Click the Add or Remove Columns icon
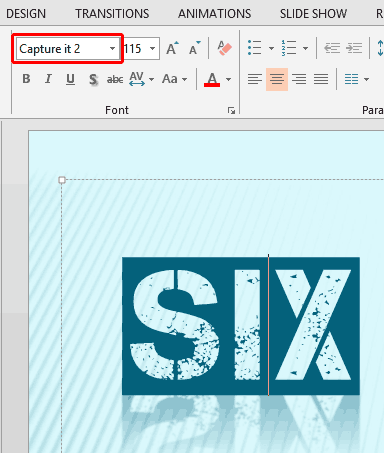This screenshot has height=453, width=384. click(351, 79)
